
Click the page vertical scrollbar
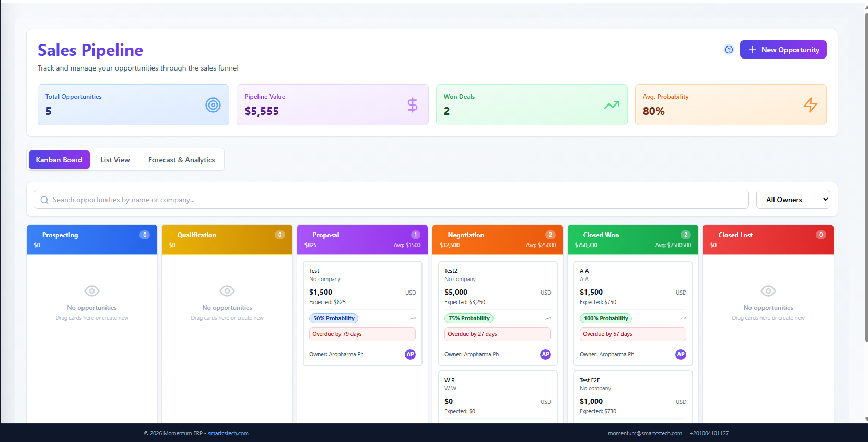pyautogui.click(x=866, y=178)
